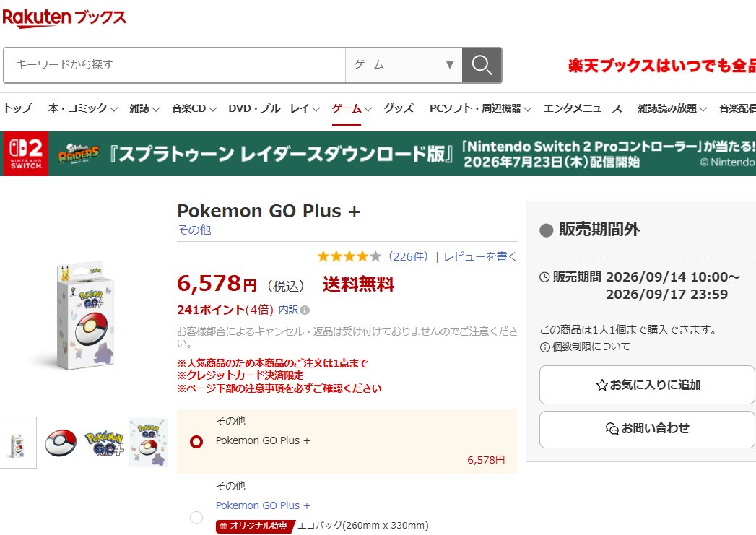Open the ゲーム category dropdown in search
The width and height of the screenshot is (756, 535).
point(404,65)
